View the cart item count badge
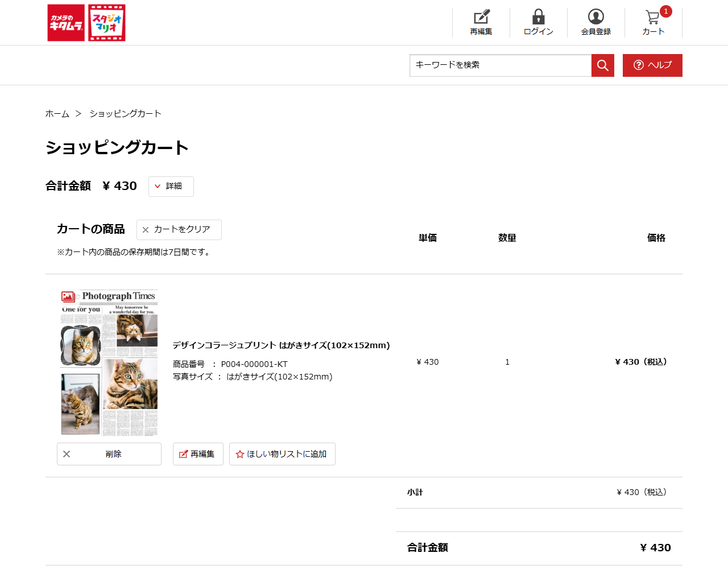This screenshot has width=728, height=586. [x=666, y=10]
